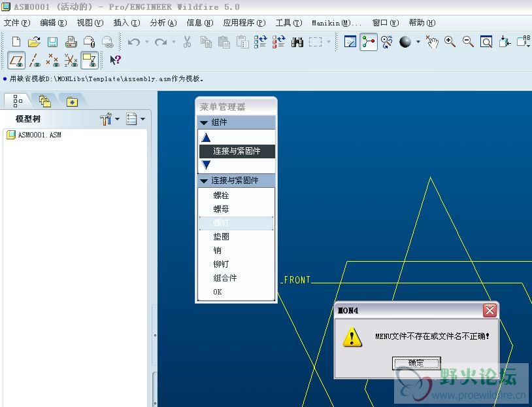Open the Manikin(M) menu
This screenshot has height=407, width=532.
(x=337, y=23)
